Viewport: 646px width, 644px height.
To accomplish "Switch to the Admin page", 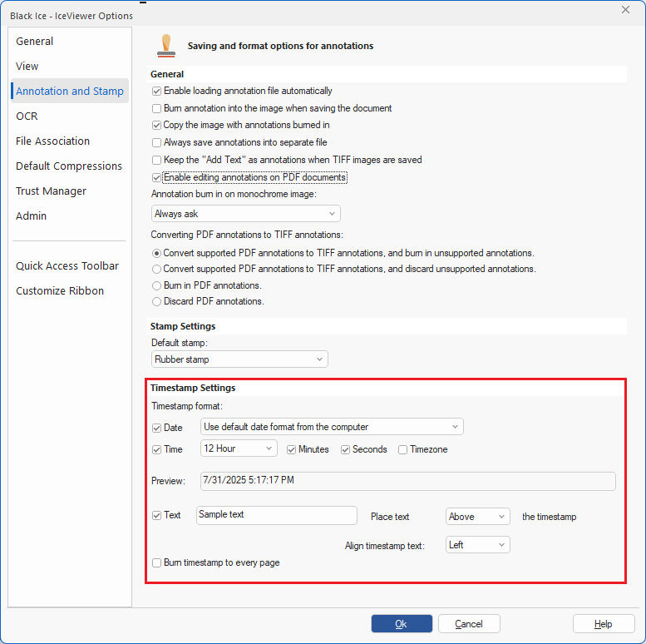I will pyautogui.click(x=32, y=215).
